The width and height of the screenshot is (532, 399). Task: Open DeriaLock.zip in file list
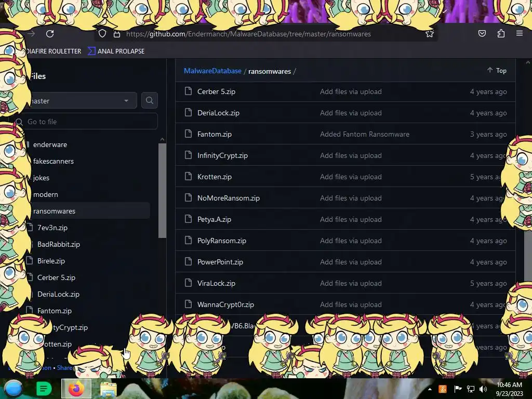(218, 113)
